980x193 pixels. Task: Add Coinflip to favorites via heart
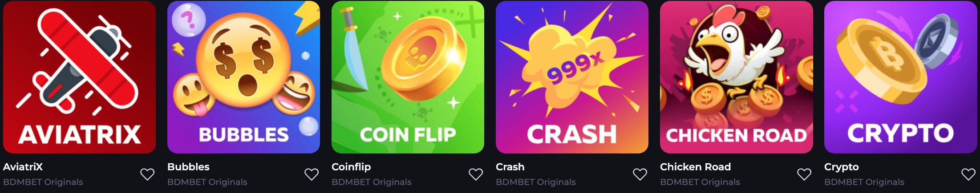click(x=476, y=174)
